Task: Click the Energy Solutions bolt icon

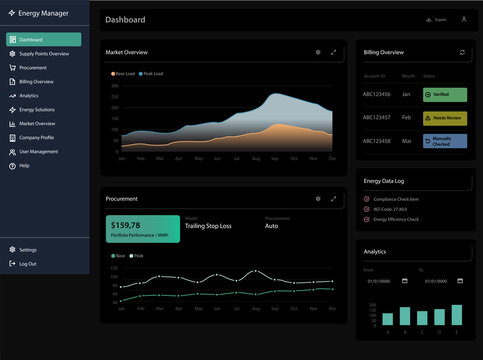Action: (x=12, y=110)
